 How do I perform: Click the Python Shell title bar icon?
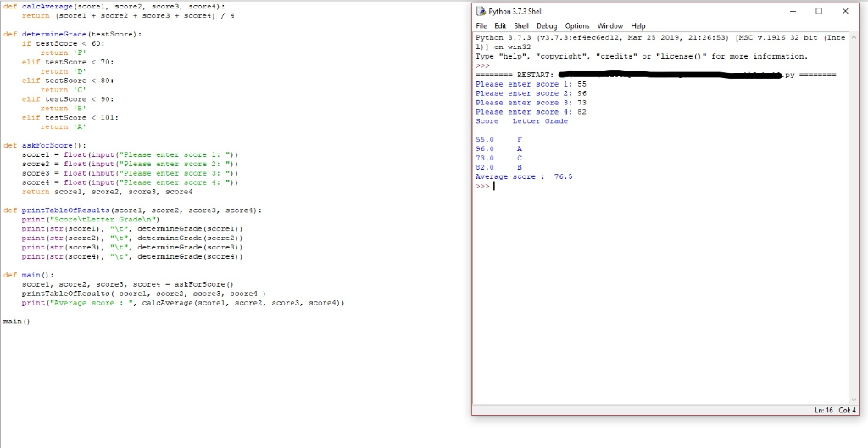(481, 11)
